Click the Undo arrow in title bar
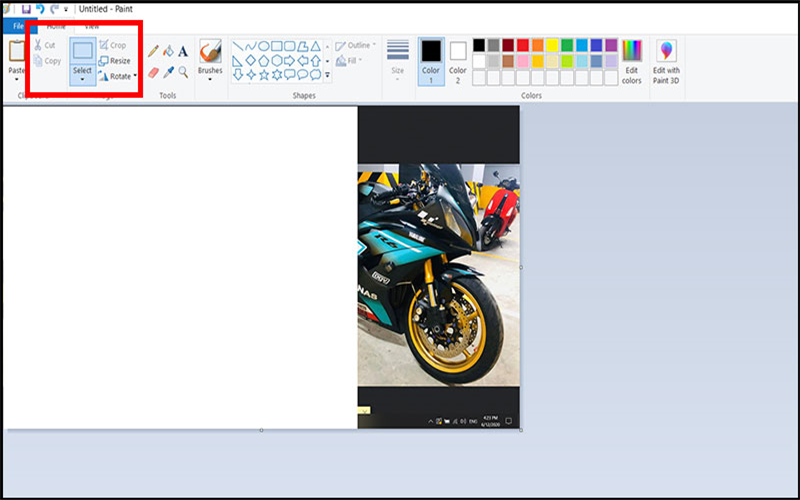 pos(40,9)
